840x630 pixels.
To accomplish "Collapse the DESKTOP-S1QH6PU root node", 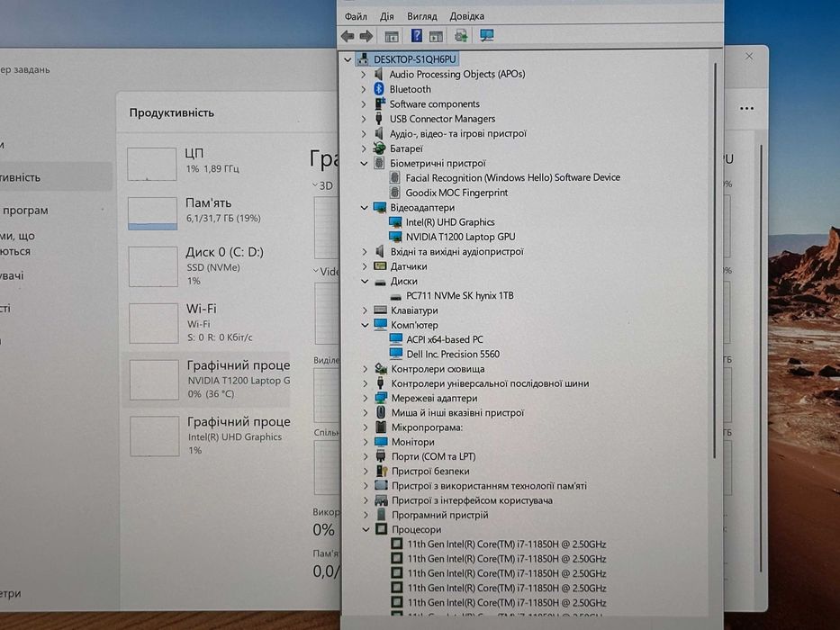I will point(348,59).
